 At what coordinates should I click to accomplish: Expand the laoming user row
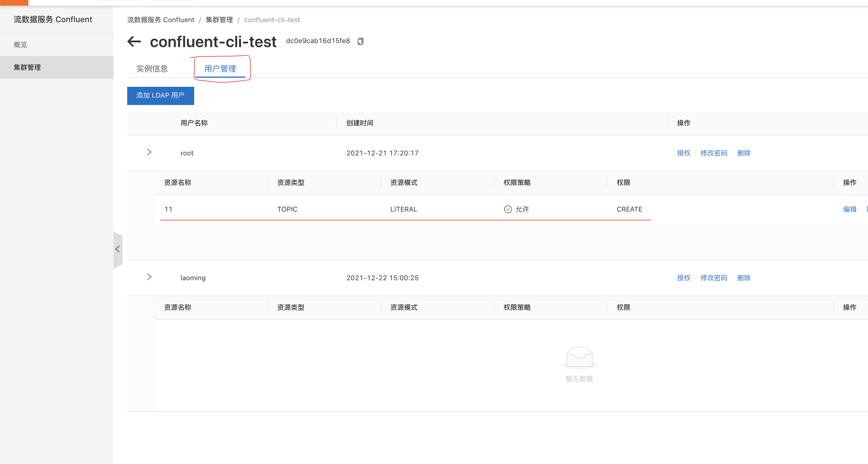tap(149, 277)
